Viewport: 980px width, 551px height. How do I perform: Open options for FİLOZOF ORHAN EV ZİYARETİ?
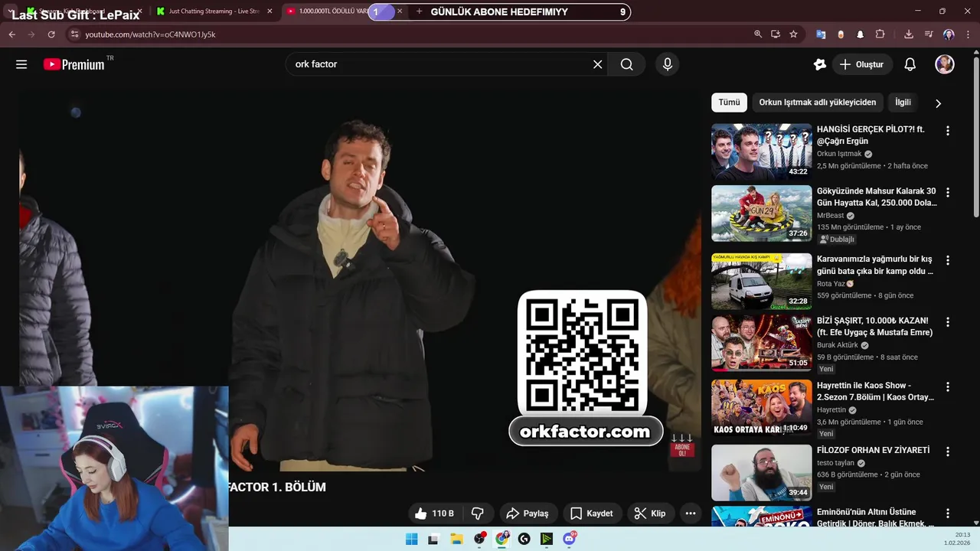947,452
